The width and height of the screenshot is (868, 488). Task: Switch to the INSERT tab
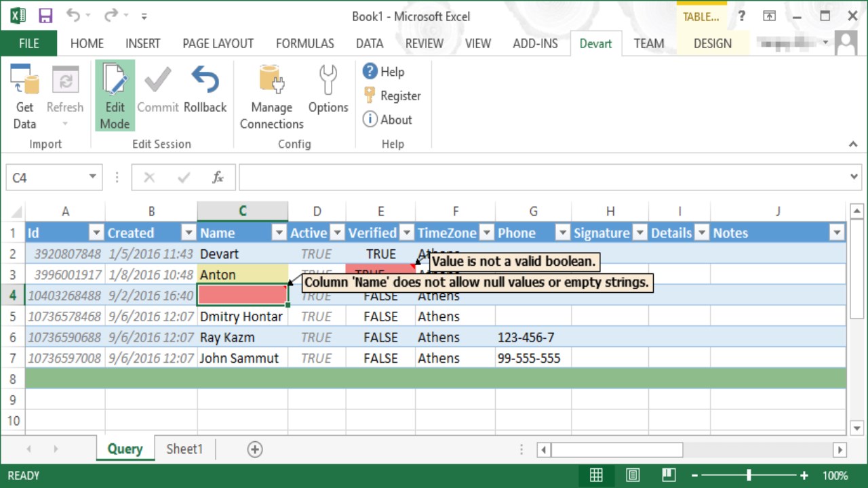pyautogui.click(x=143, y=43)
